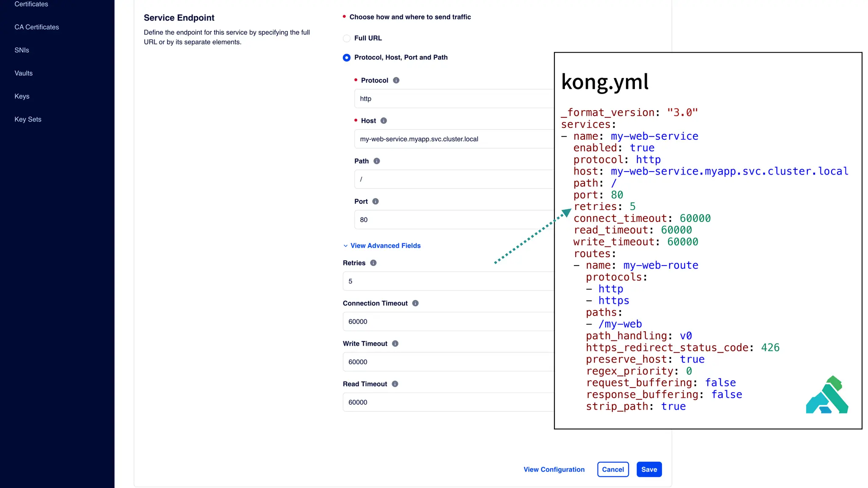
Task: Open the Protocol dropdown showing http
Action: [x=454, y=99]
